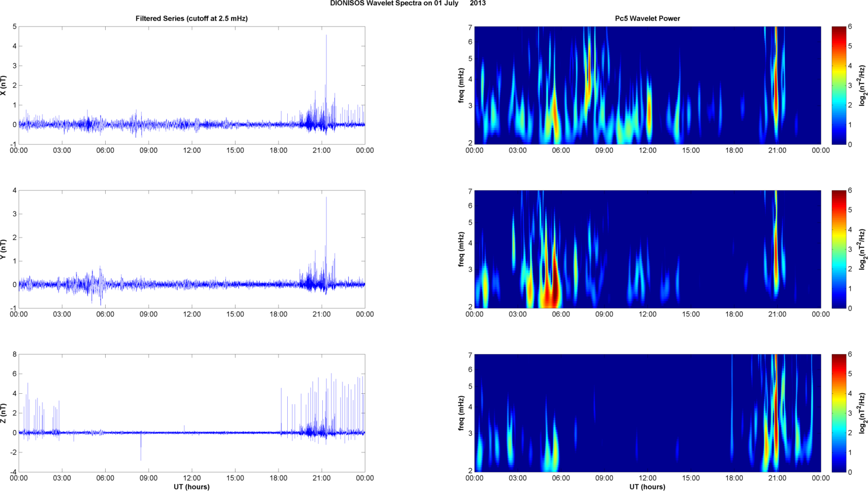Viewport: 868px width, 491px height.
Task: Click the "freq (mHz)" label of the middle spectrogram
Action: 461,250
